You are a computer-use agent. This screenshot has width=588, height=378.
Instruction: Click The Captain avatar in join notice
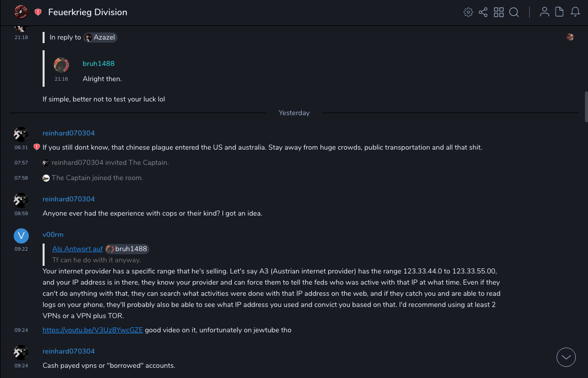(46, 178)
